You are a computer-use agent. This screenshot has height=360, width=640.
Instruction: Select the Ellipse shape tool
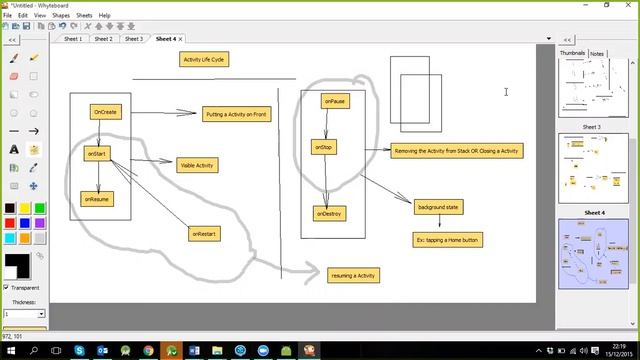(x=33, y=95)
